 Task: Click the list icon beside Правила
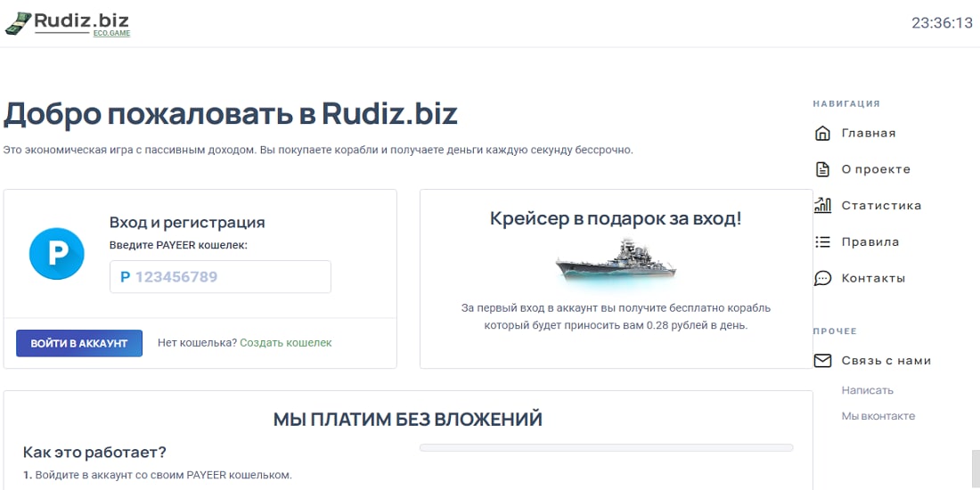coord(822,241)
